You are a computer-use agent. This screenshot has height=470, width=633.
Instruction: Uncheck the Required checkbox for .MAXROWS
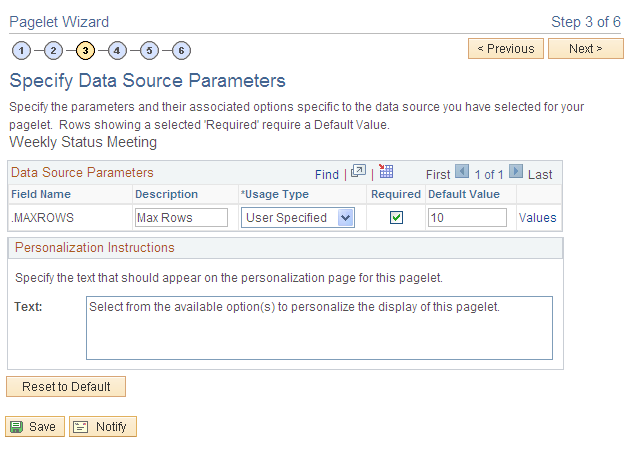(396, 218)
